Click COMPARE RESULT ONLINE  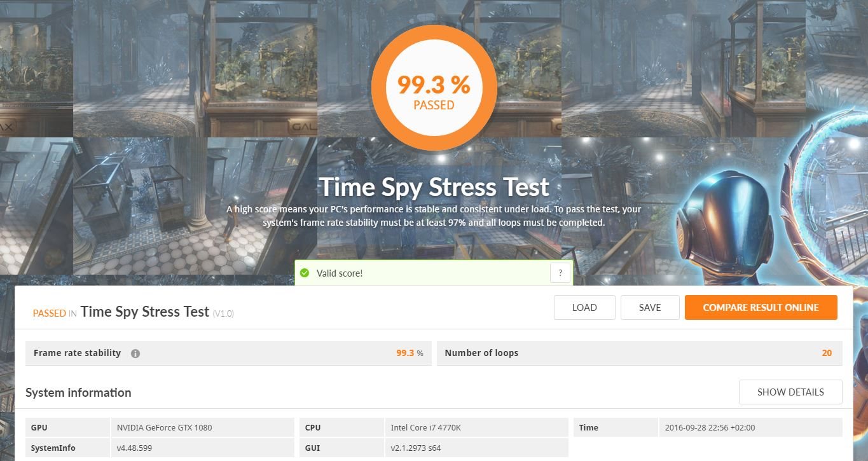click(761, 308)
